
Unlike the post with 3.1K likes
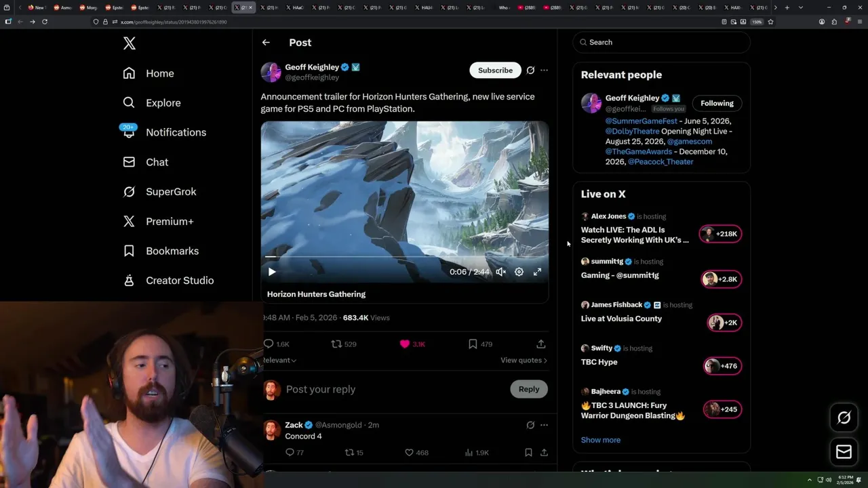click(x=412, y=344)
